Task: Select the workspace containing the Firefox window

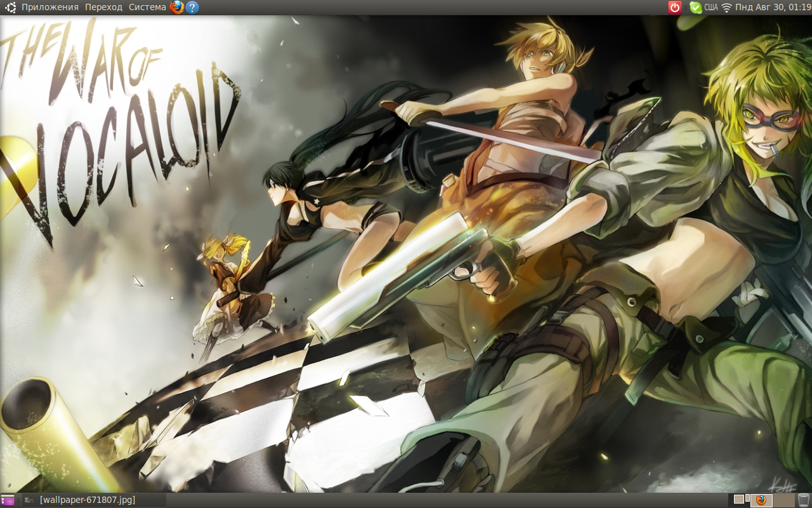Action: pos(761,500)
